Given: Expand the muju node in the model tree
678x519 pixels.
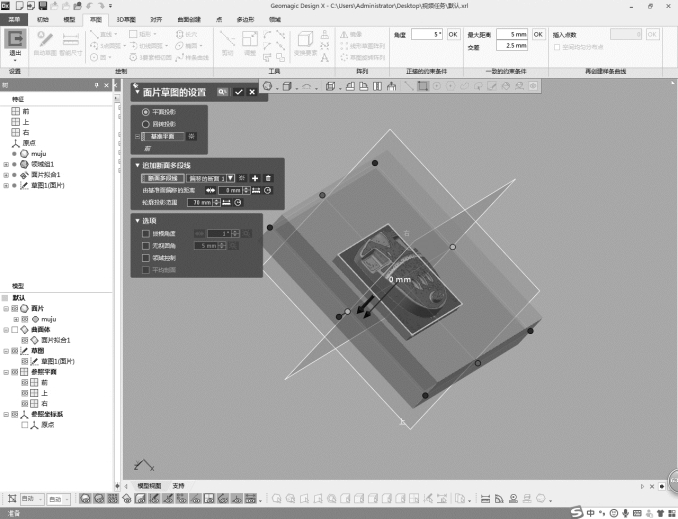Looking at the screenshot, I should click(x=17, y=318).
